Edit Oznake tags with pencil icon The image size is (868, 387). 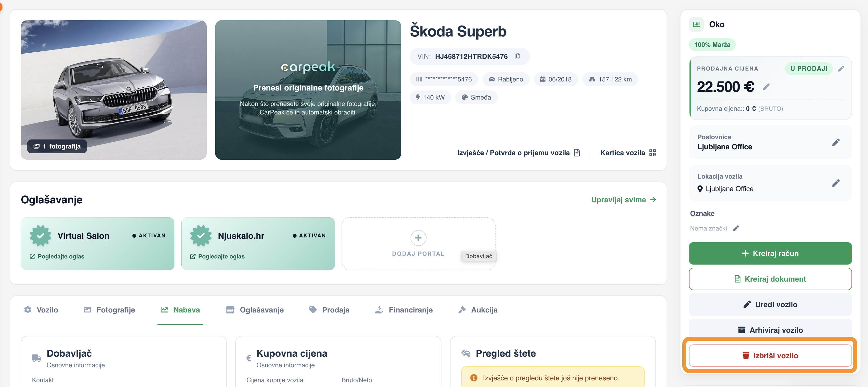736,228
